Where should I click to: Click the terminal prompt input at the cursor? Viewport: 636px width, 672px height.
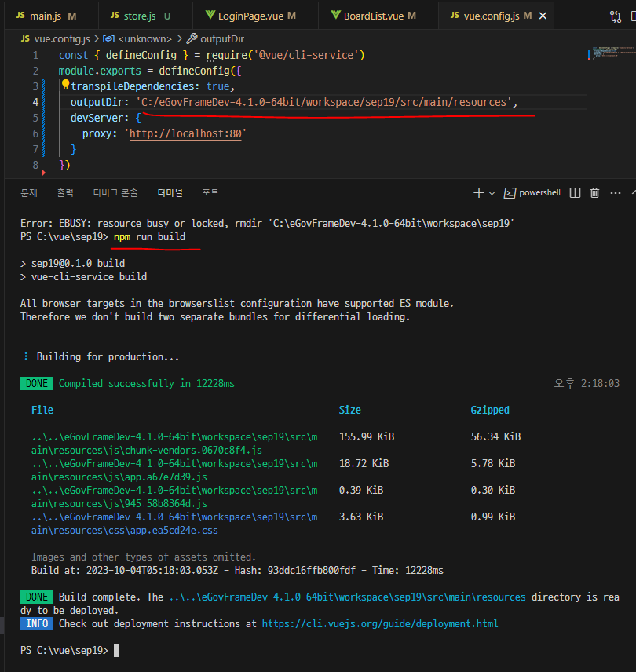click(116, 651)
